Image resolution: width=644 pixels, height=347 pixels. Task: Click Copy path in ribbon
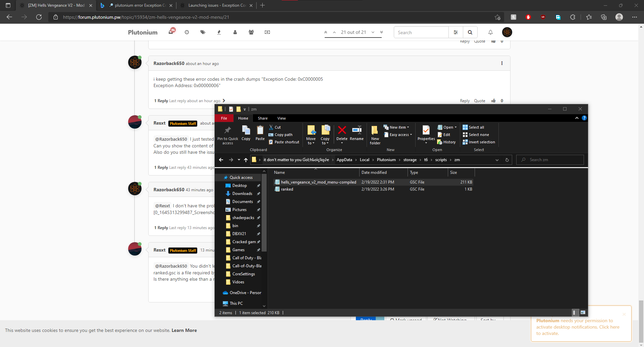click(280, 135)
